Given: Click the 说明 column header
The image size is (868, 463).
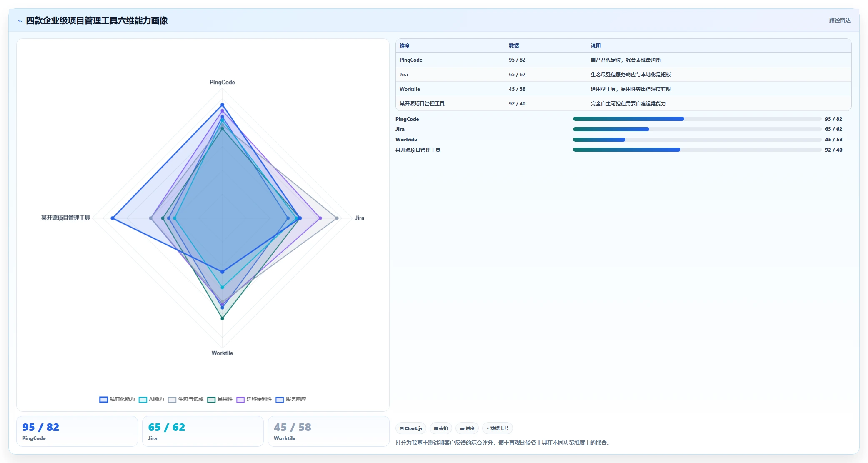Looking at the screenshot, I should pyautogui.click(x=596, y=46).
